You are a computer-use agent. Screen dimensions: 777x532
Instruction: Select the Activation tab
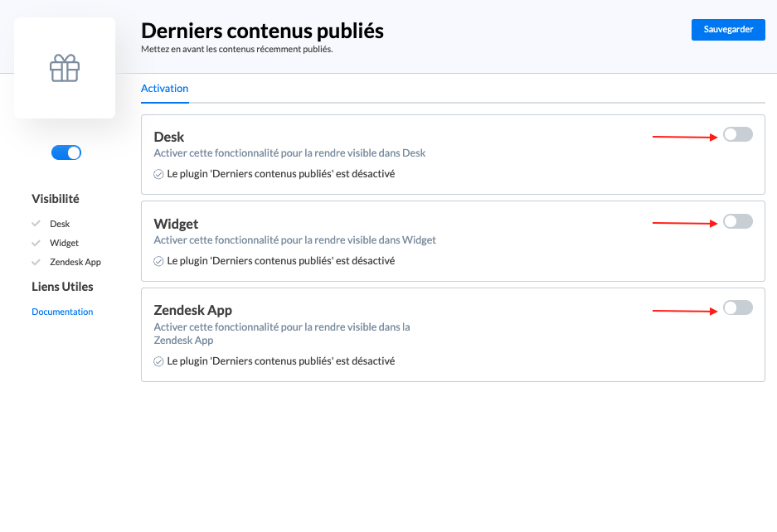coord(164,89)
